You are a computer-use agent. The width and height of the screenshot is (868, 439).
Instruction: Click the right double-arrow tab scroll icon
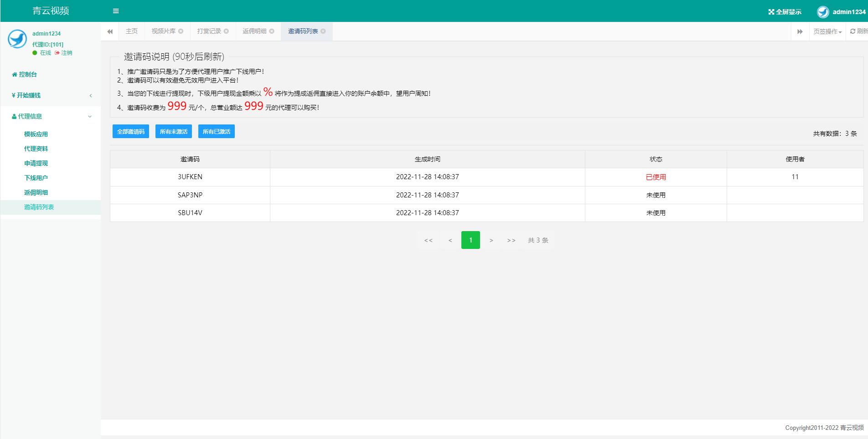pyautogui.click(x=800, y=31)
